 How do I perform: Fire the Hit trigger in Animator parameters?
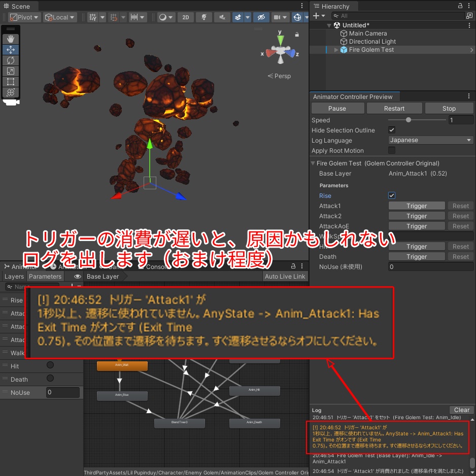tap(50, 365)
